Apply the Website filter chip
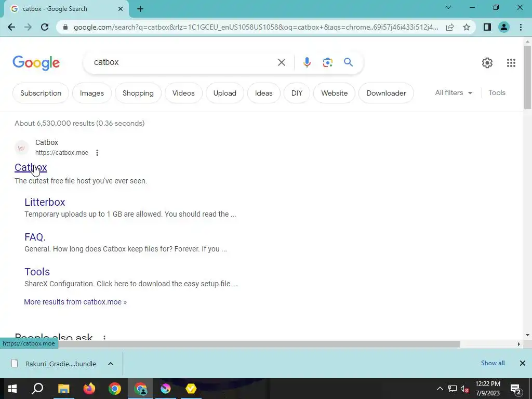 pos(334,93)
